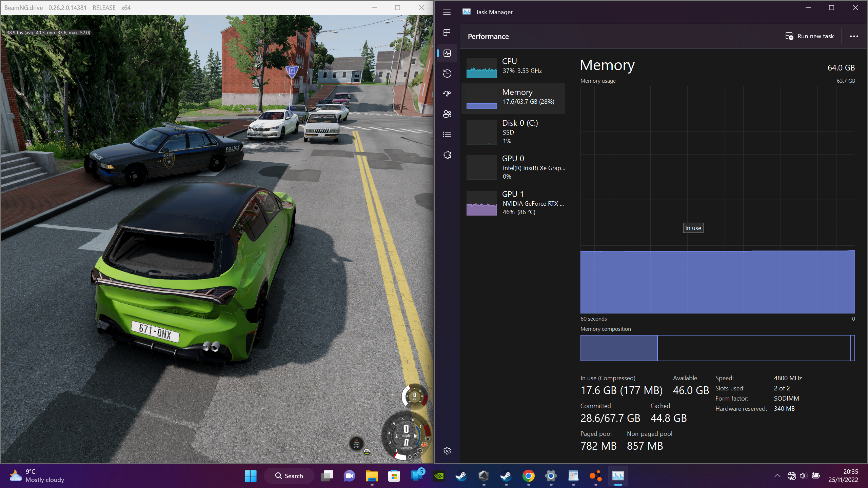Open File Explorer from the taskbar

[372, 476]
